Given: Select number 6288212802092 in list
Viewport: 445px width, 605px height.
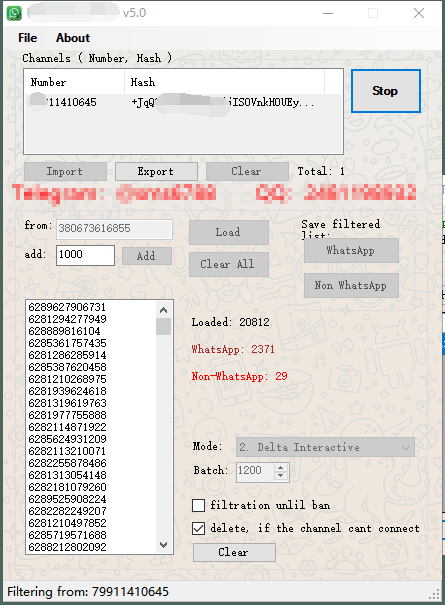Looking at the screenshot, I should pyautogui.click(x=67, y=547).
